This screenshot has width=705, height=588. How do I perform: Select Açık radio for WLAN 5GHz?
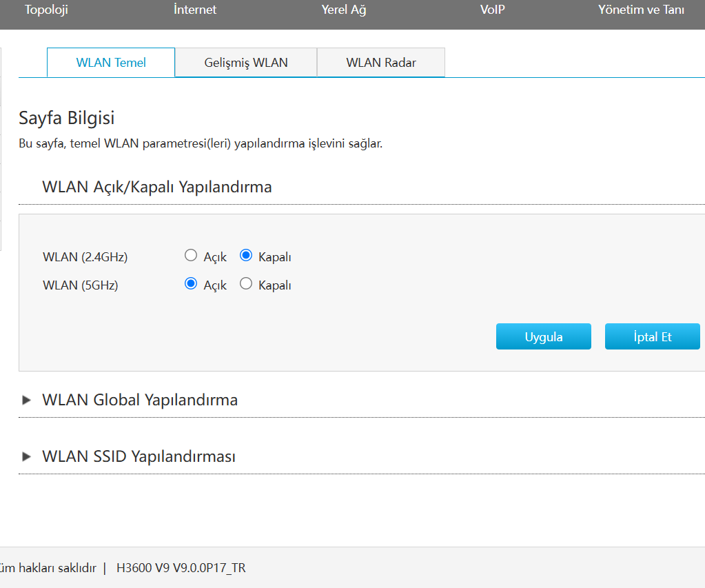pyautogui.click(x=192, y=284)
